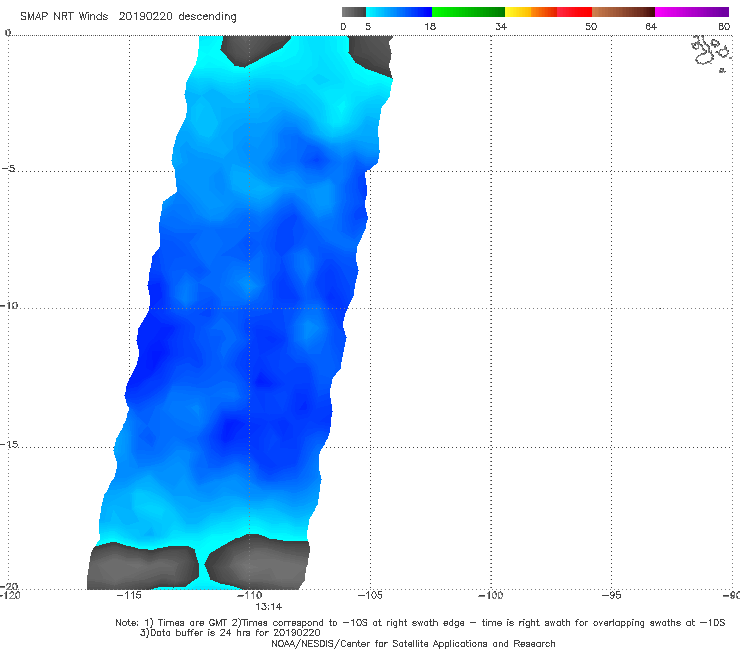This screenshot has width=740, height=650.
Task: Select the brown segment of the color bar
Action: click(623, 12)
